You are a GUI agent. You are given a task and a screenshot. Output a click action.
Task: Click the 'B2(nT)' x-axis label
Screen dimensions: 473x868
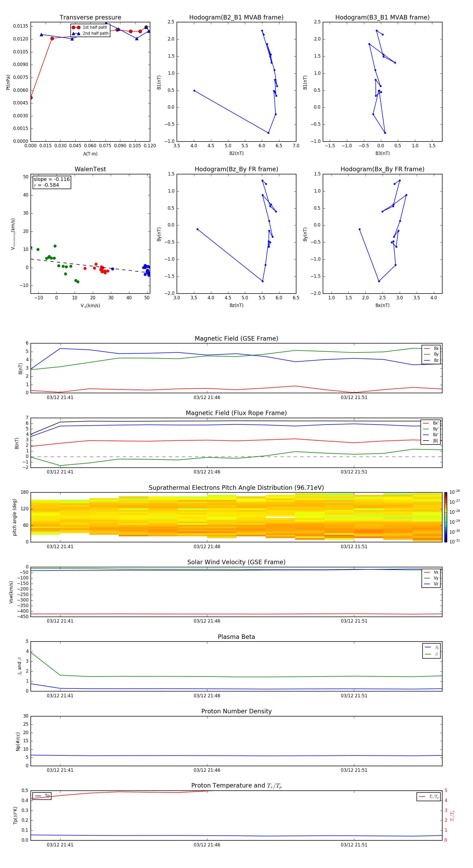pos(236,153)
